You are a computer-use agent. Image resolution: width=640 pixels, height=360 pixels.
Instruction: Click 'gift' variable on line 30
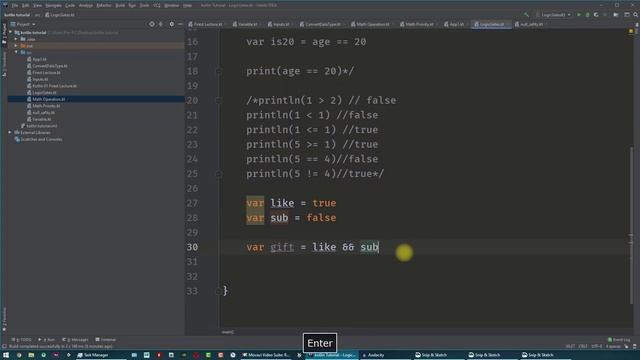point(282,247)
